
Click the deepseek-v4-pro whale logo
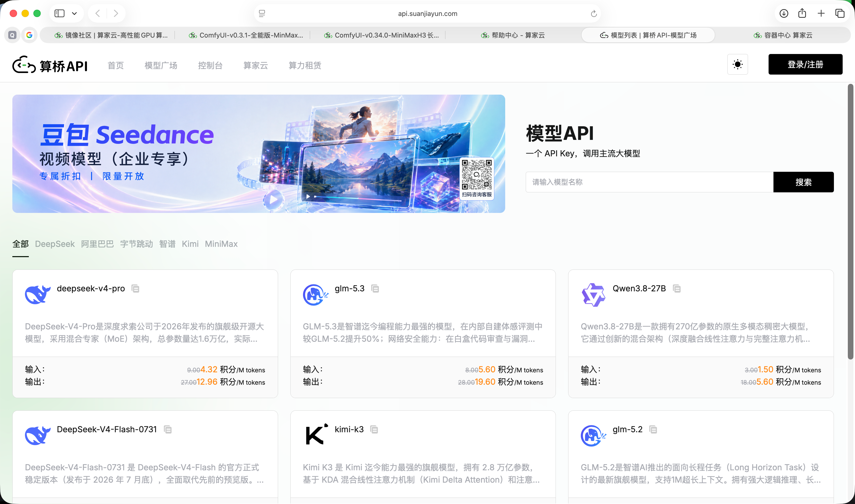coord(38,294)
